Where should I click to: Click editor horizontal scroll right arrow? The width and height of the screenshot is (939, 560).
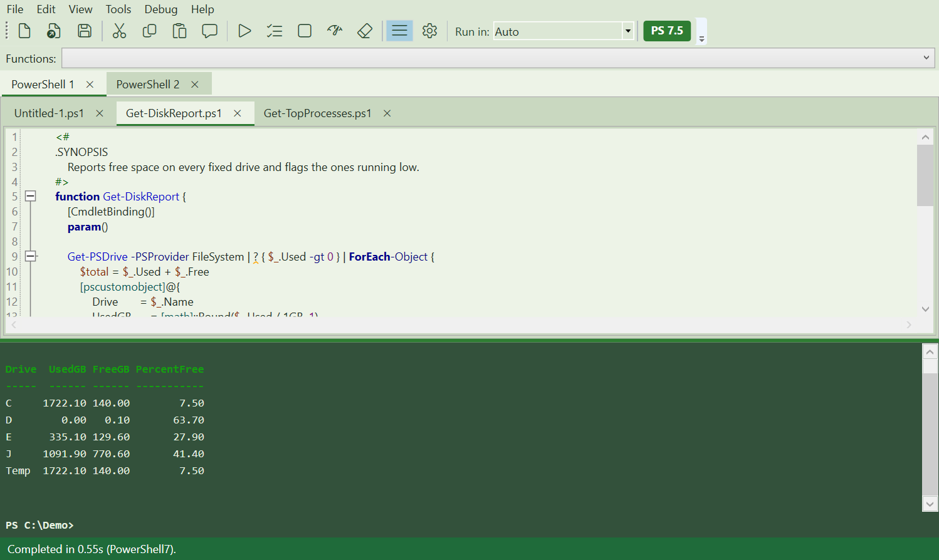(909, 324)
